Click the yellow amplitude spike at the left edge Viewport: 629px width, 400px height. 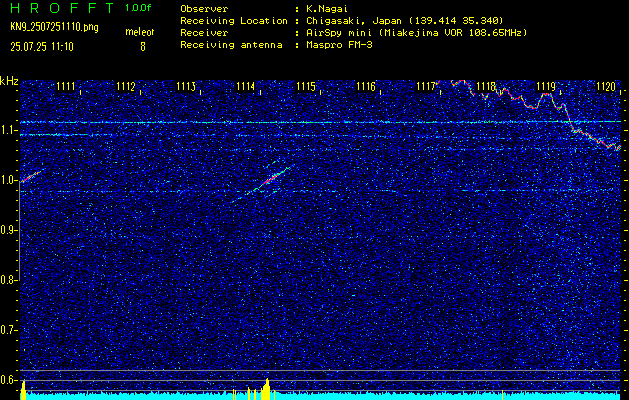tap(23, 390)
